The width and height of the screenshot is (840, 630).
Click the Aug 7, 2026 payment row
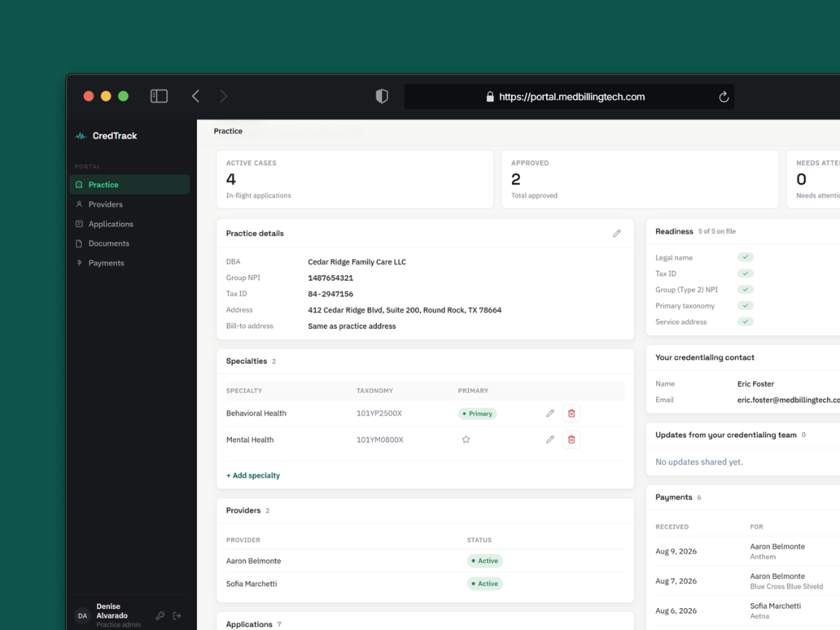click(747, 581)
